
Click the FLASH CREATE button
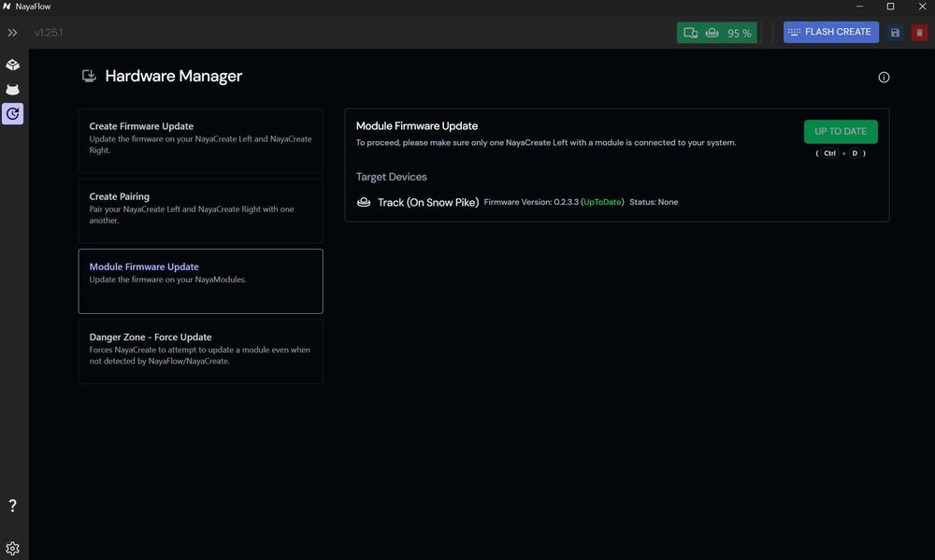point(830,32)
